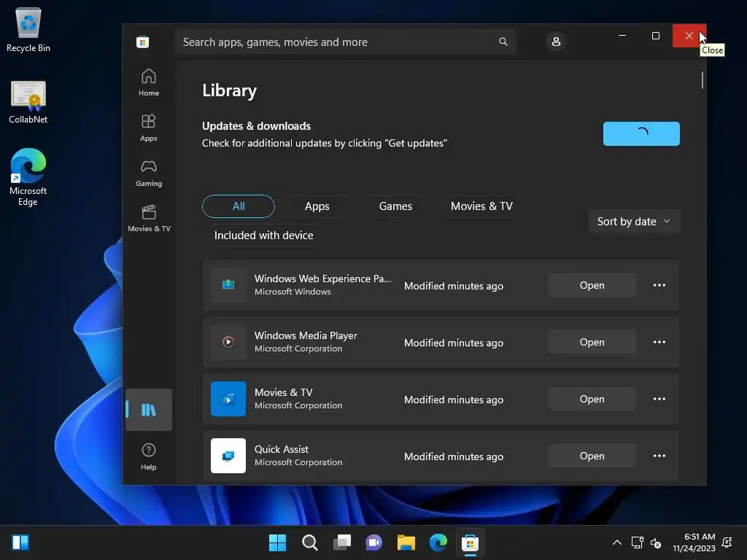This screenshot has height=560, width=747.
Task: Click the muted volume tray icon
Action: (x=656, y=542)
